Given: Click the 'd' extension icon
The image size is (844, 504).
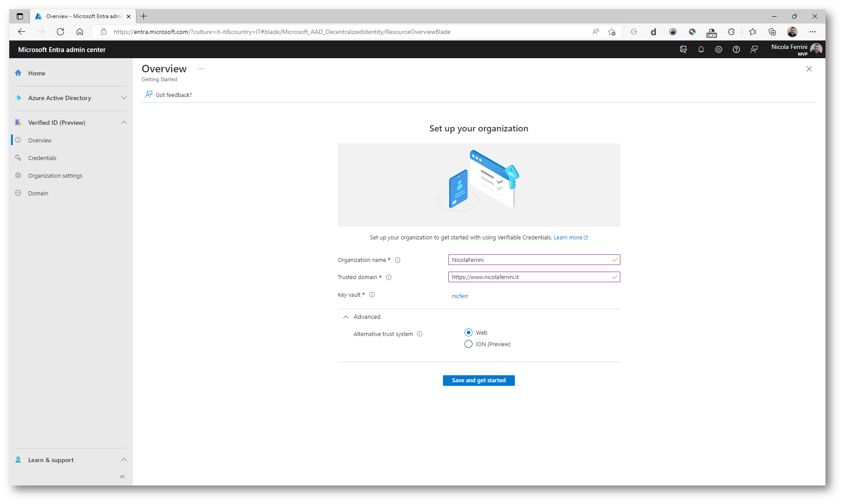Looking at the screenshot, I should click(653, 32).
